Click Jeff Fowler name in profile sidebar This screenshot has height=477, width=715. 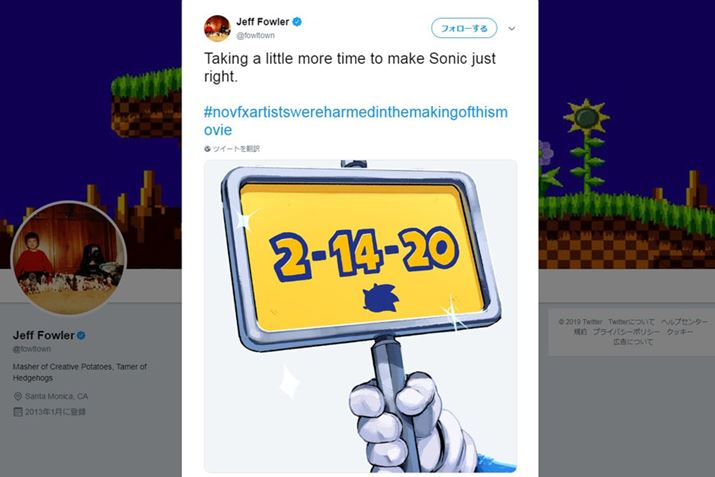pyautogui.click(x=43, y=335)
